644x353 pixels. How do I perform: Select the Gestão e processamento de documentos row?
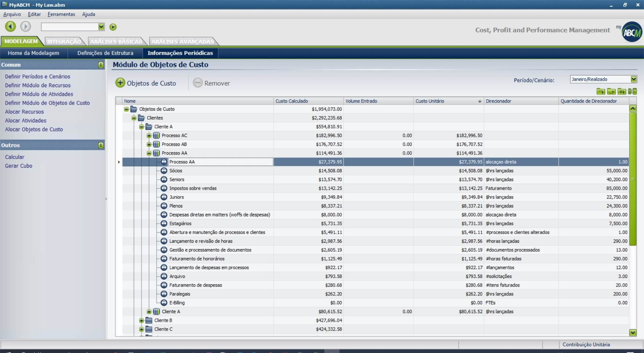click(x=376, y=250)
